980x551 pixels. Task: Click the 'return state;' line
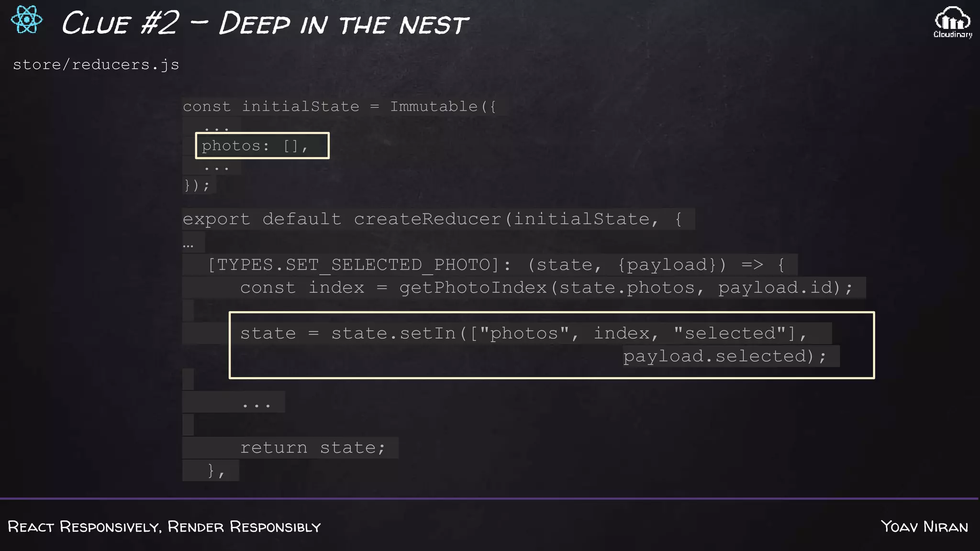click(x=313, y=448)
